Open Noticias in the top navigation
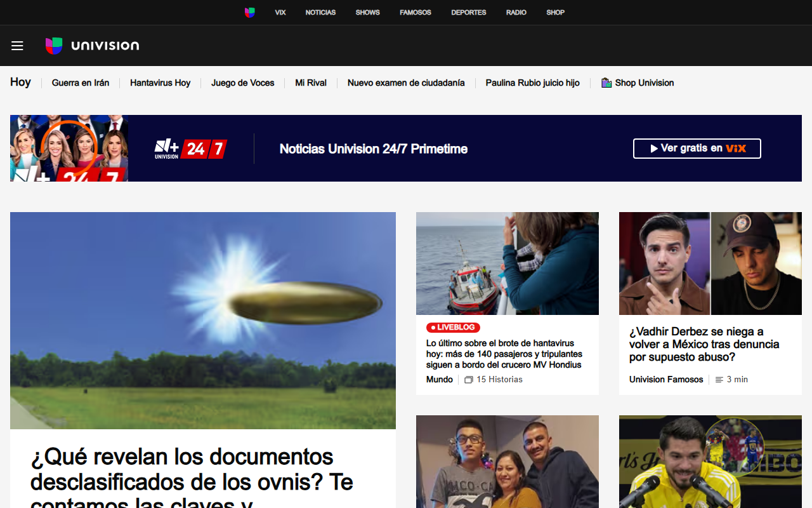 tap(320, 13)
